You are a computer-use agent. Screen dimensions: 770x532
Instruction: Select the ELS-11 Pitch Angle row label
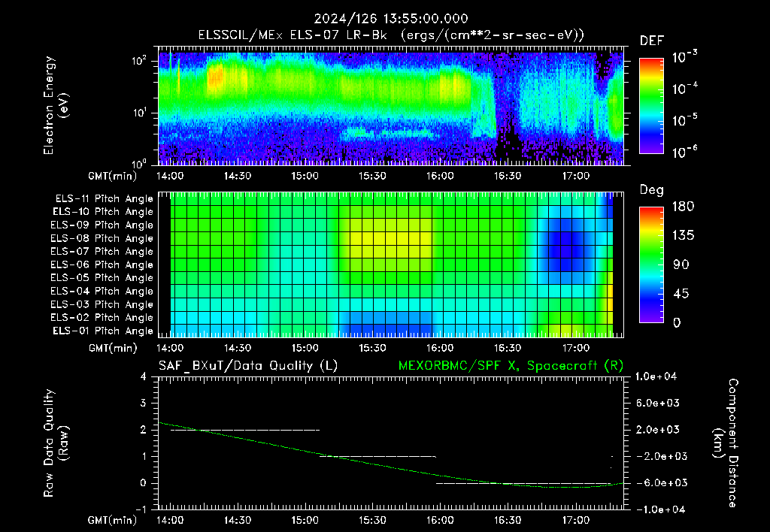point(104,199)
